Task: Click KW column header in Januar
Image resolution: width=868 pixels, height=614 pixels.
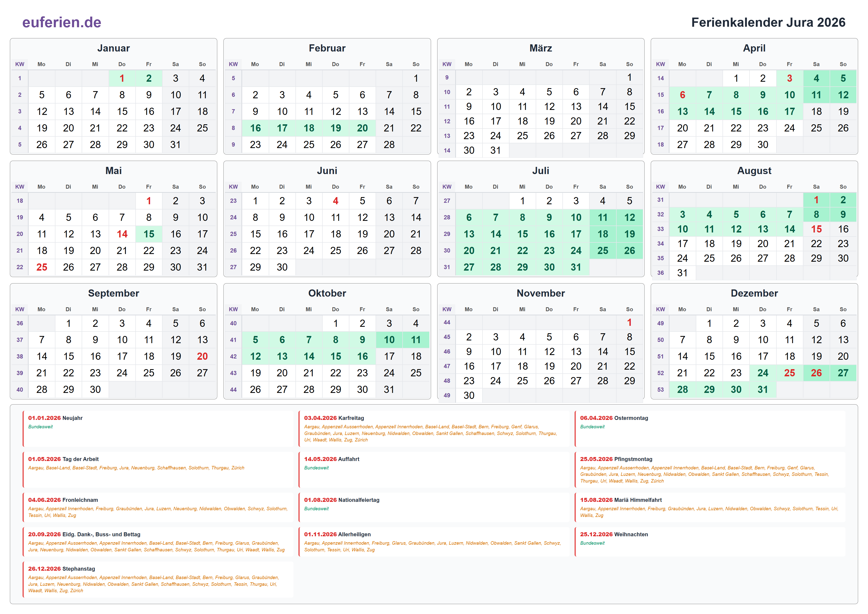Action: 20,64
